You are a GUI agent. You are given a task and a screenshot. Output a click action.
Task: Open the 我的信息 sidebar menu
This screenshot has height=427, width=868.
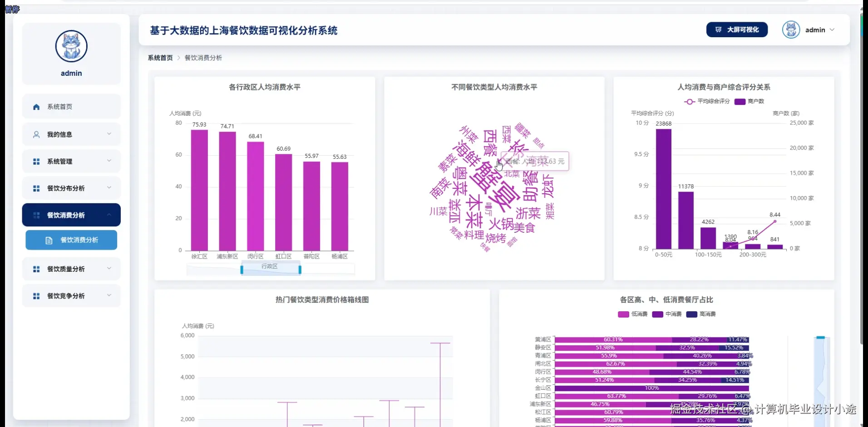(x=71, y=134)
